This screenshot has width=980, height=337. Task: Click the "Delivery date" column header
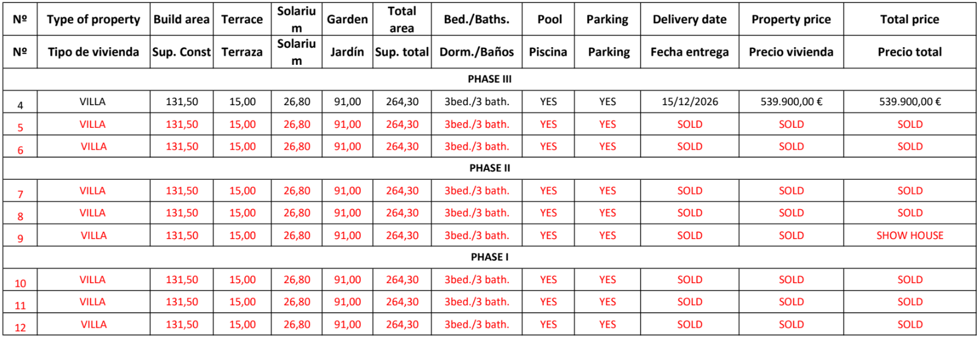point(689,20)
